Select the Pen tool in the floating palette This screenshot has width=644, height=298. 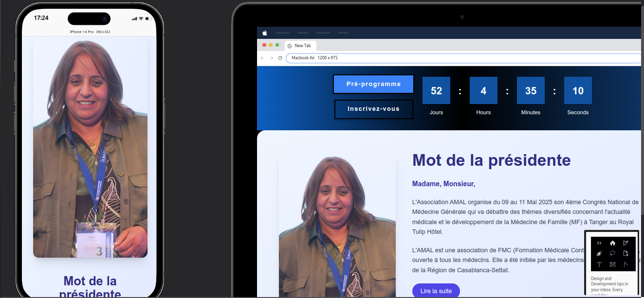599,253
